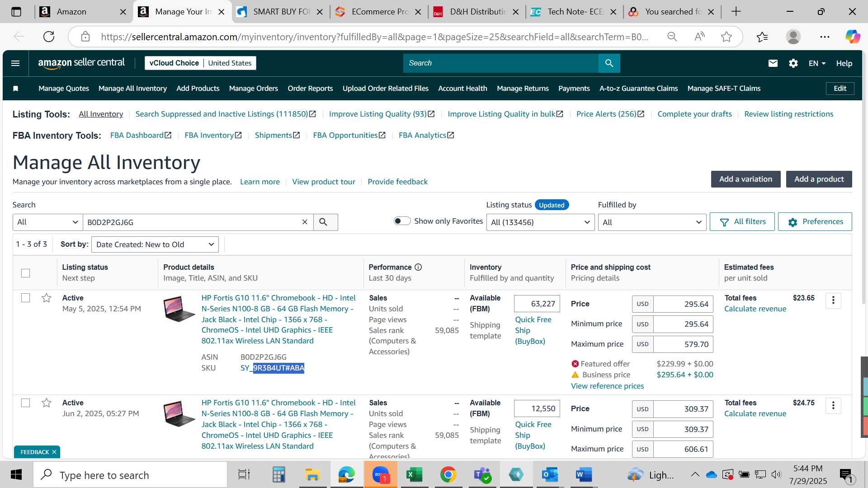This screenshot has height=488, width=868.
Task: Open browser settings and more menu
Action: 825,37
